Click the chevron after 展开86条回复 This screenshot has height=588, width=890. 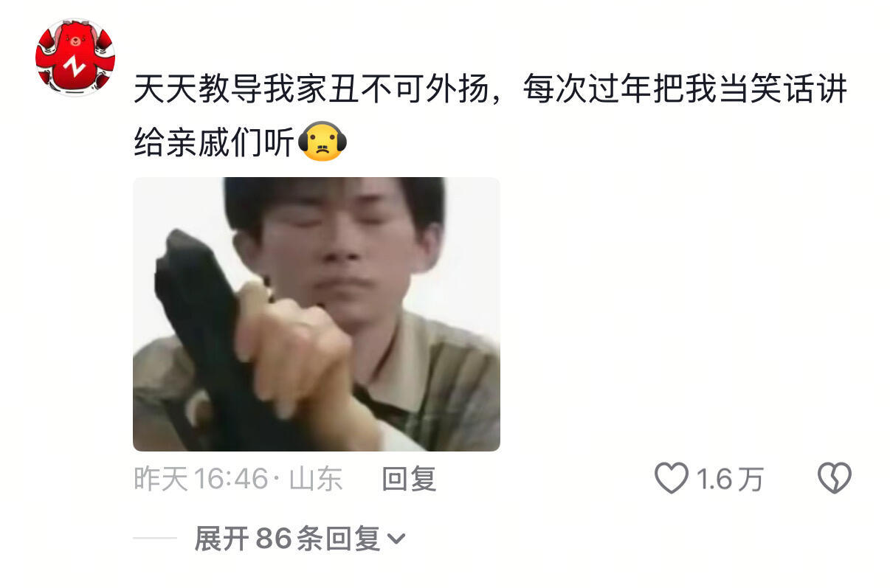pos(396,539)
